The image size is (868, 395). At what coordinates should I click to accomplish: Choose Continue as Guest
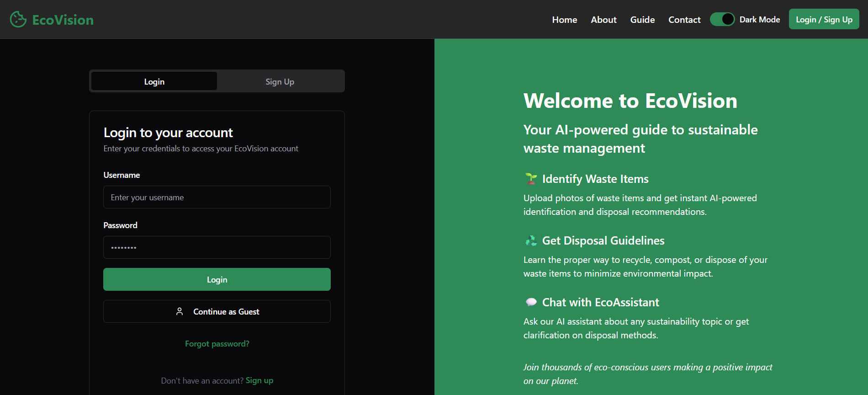tap(217, 311)
